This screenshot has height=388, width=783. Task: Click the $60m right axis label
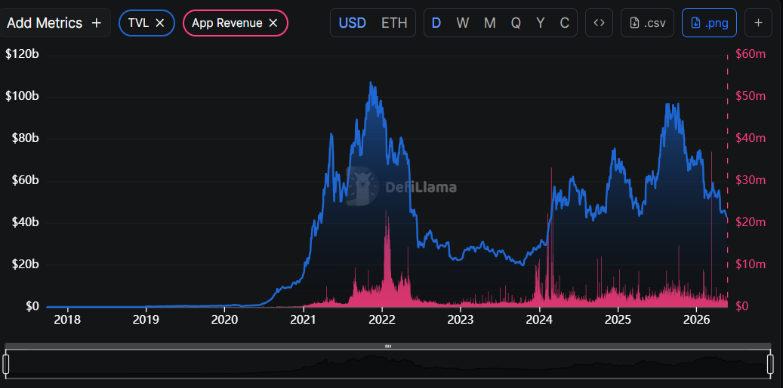coord(751,54)
